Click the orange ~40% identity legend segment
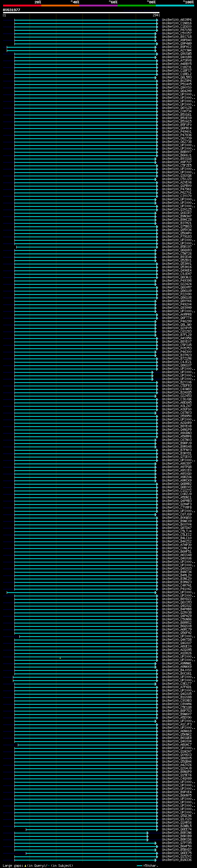The width and height of the screenshot is (197, 868). 60,6
